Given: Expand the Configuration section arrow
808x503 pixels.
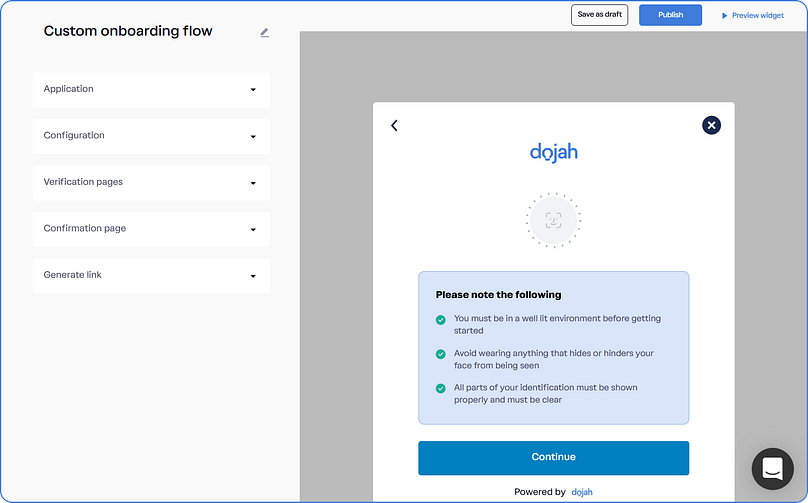Looking at the screenshot, I should click(x=253, y=137).
